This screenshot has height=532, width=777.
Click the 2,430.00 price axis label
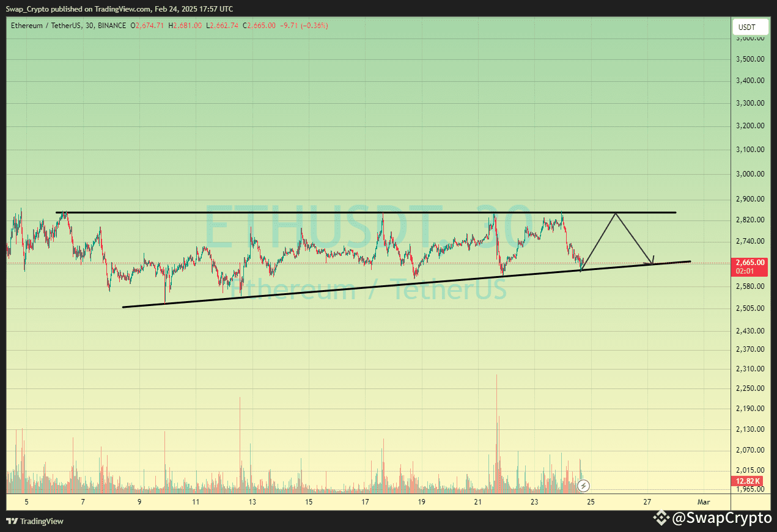[x=751, y=331]
